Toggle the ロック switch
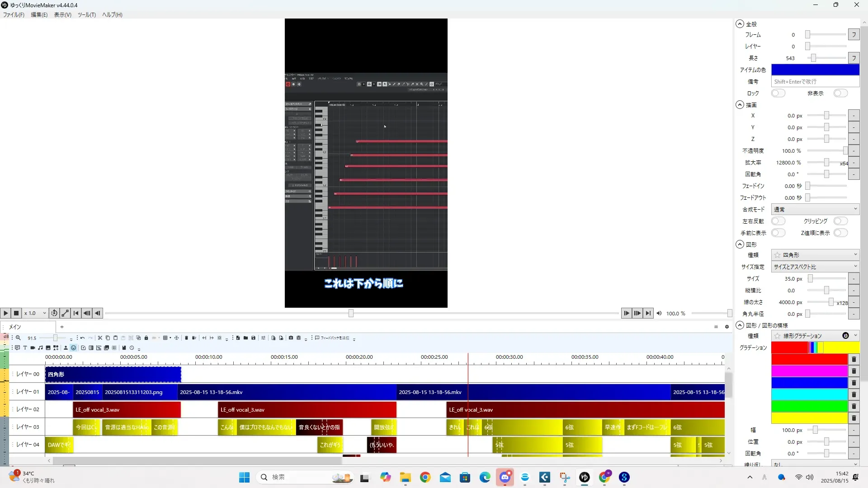The width and height of the screenshot is (868, 488). coord(778,93)
